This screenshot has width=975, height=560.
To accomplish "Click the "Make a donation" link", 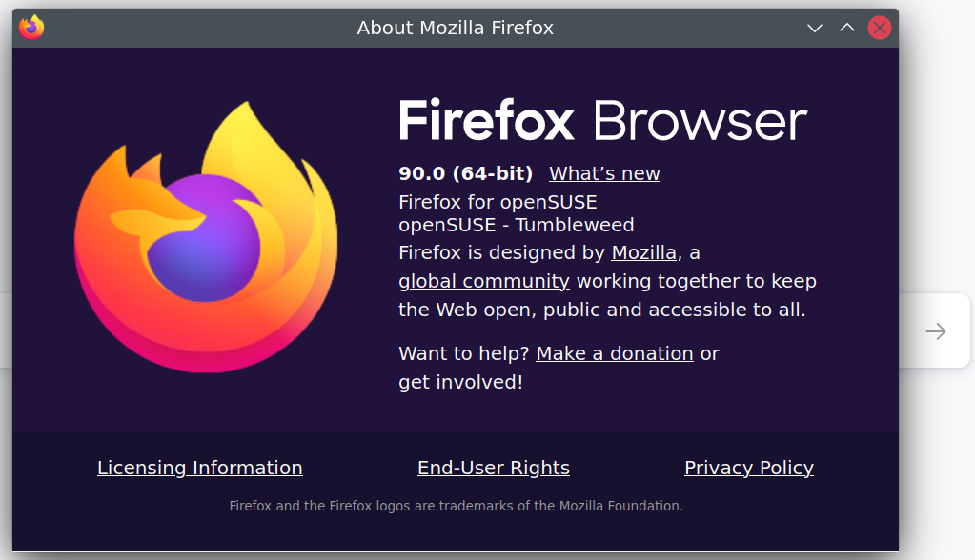I will click(615, 353).
